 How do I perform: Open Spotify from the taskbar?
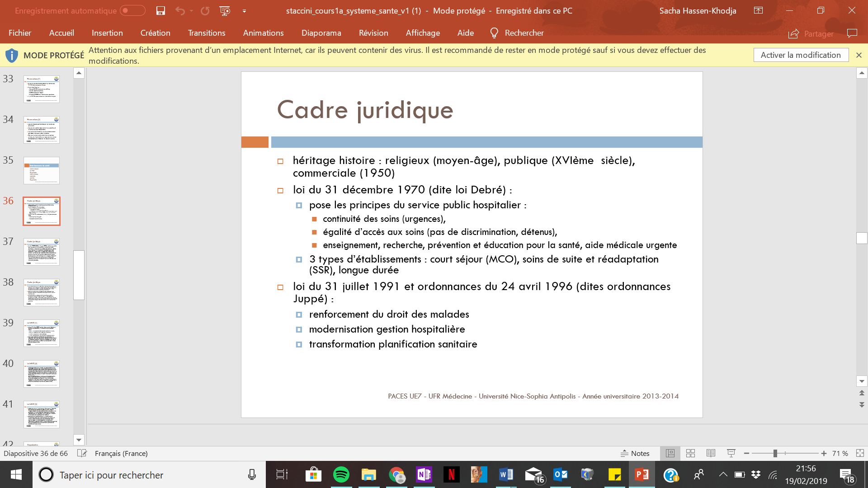(341, 475)
